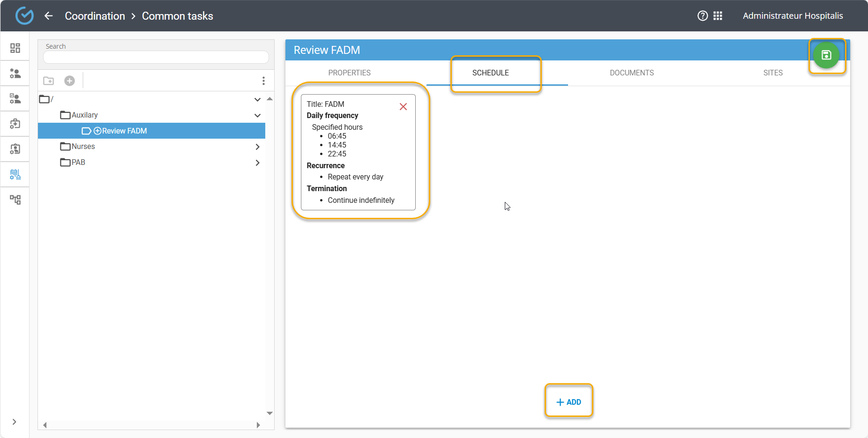Image resolution: width=868 pixels, height=438 pixels.
Task: Collapse the Auxilary folder chevron
Action: (257, 115)
